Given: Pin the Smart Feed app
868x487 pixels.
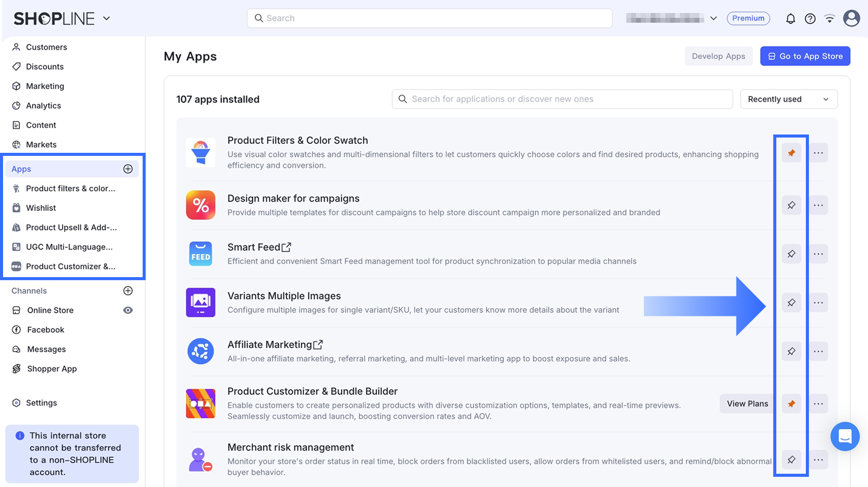Looking at the screenshot, I should [791, 254].
